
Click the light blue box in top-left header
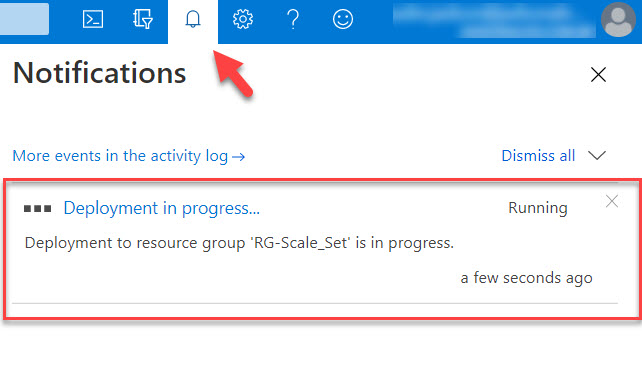24,19
